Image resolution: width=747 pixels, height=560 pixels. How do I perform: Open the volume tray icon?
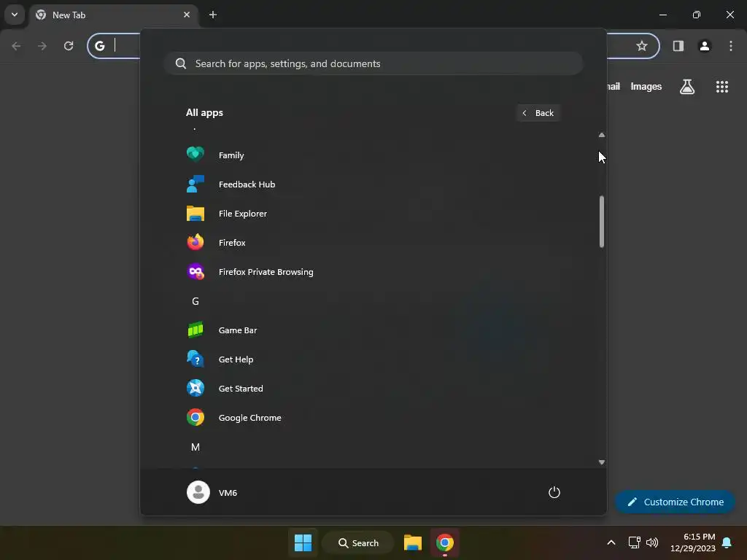point(652,542)
